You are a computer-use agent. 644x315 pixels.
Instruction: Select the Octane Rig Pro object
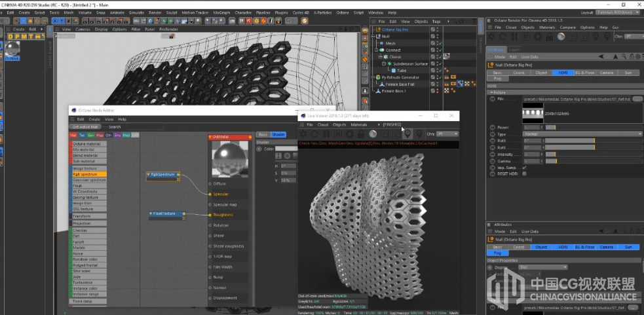394,29
